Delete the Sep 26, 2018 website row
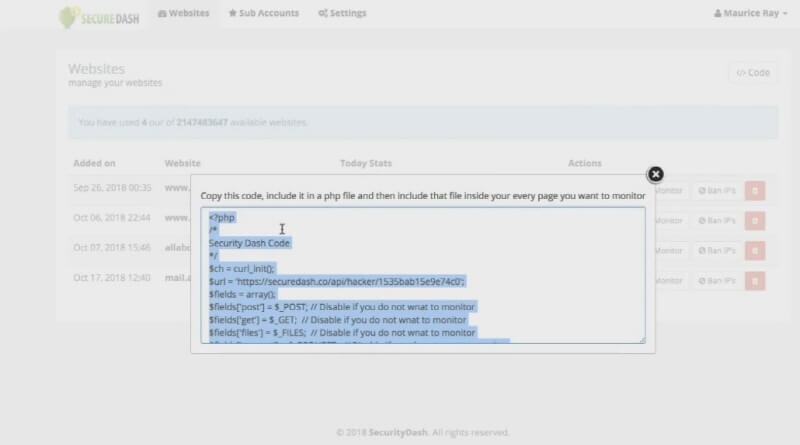800x445 pixels. 755,191
